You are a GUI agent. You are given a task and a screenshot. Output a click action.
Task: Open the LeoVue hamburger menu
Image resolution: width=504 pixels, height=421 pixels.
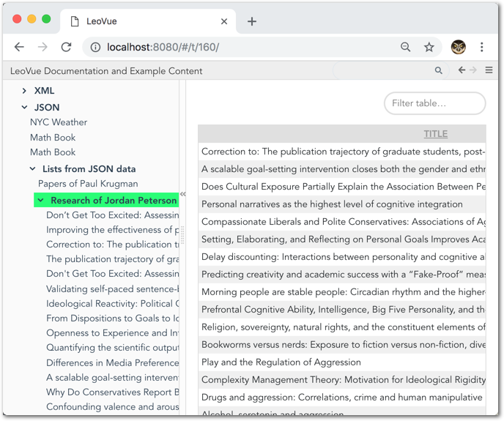(x=489, y=70)
